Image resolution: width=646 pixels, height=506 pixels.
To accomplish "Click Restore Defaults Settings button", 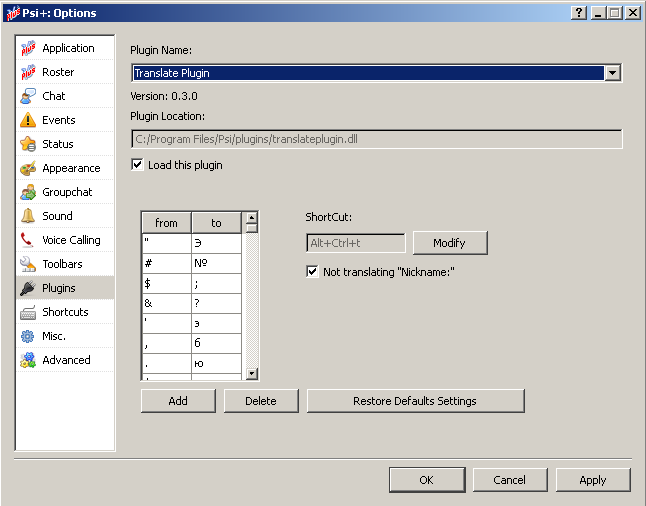I will click(415, 401).
